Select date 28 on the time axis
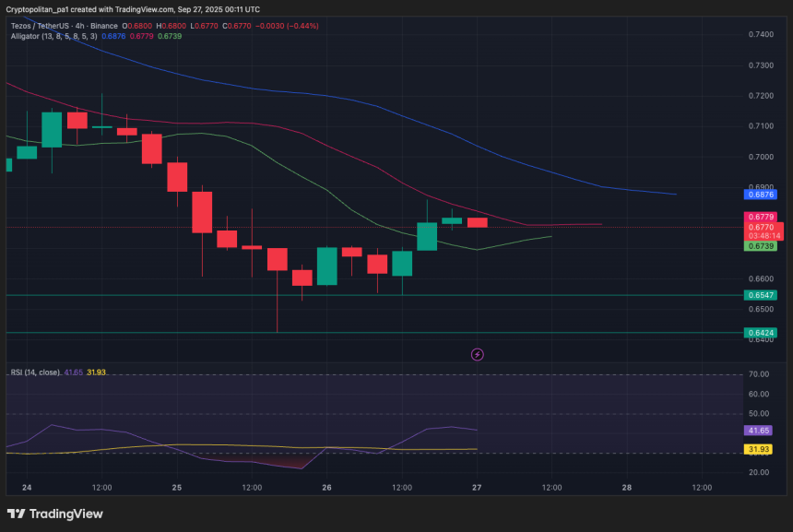Viewport: 793px width, 532px height. [x=627, y=487]
